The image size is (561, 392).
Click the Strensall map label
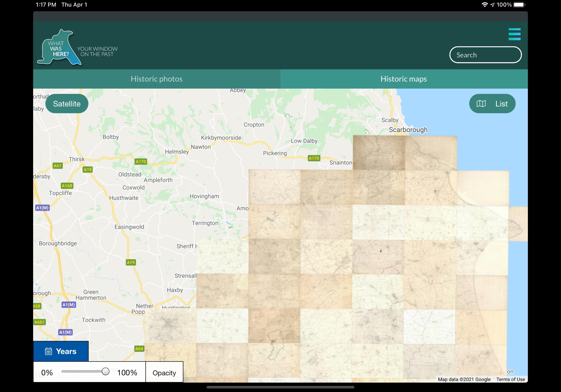[x=185, y=276]
